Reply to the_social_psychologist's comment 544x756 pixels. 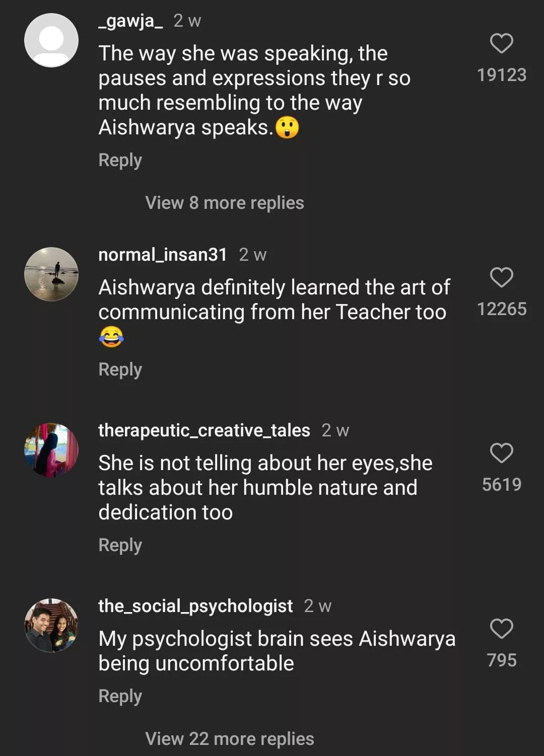coord(120,696)
